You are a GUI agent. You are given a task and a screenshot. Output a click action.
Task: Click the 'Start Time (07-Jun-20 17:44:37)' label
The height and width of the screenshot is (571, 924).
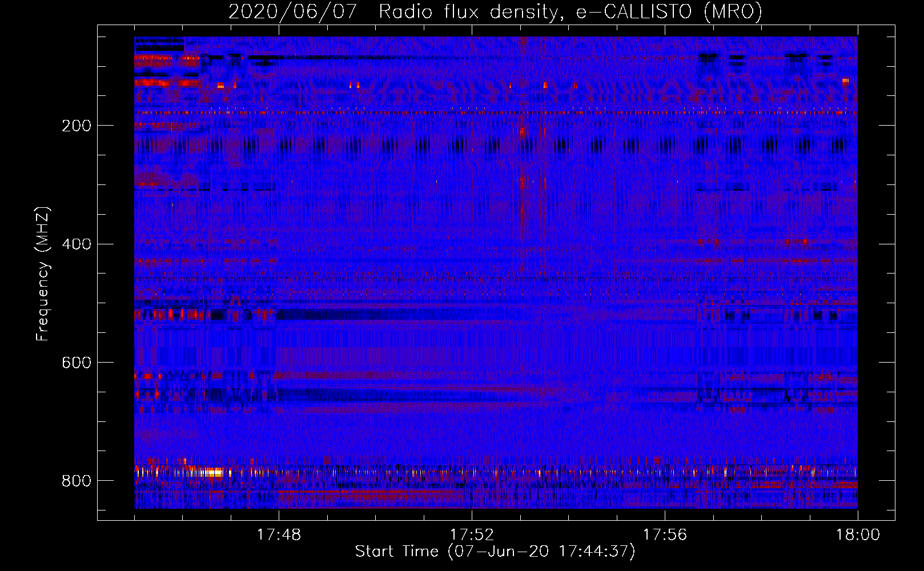(x=495, y=552)
